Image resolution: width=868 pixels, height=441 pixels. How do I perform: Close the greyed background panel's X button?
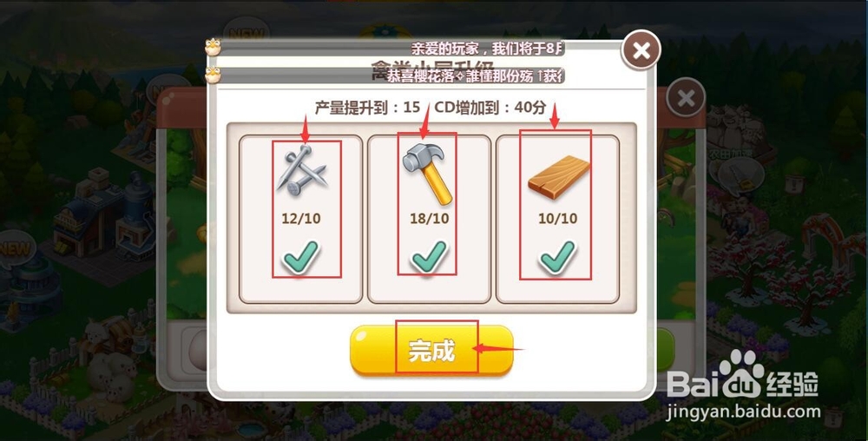(x=686, y=98)
